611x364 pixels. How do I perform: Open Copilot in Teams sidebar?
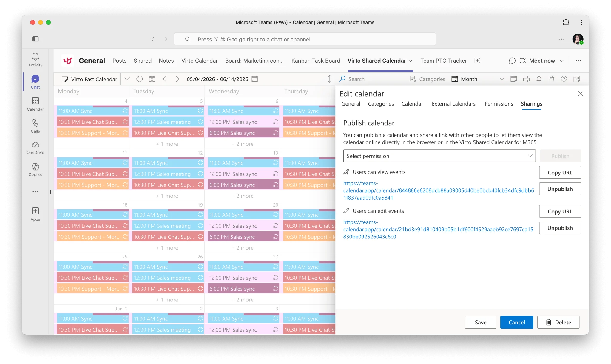click(35, 170)
